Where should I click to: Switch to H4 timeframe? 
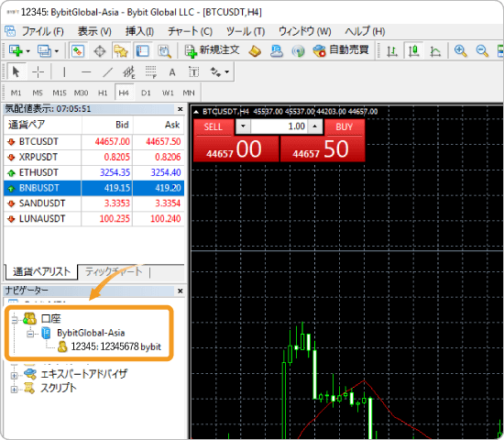coord(124,93)
